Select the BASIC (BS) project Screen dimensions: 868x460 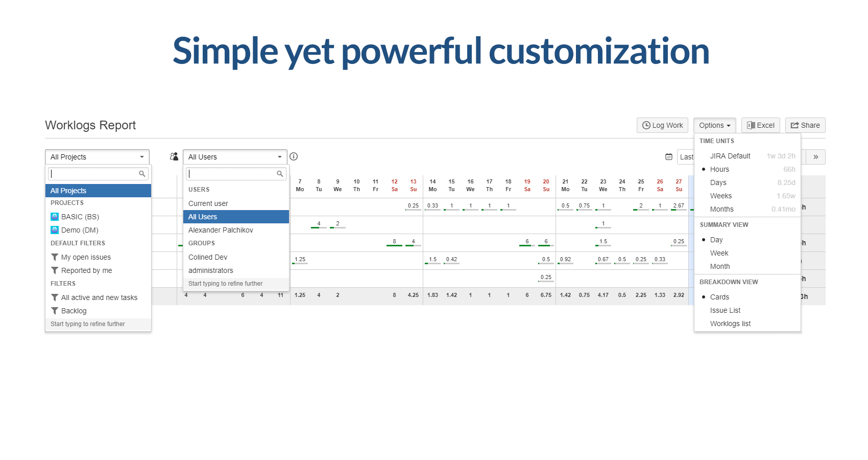pyautogui.click(x=80, y=217)
